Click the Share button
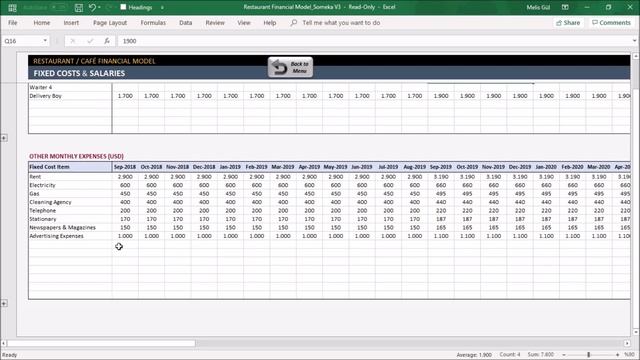 click(x=568, y=23)
